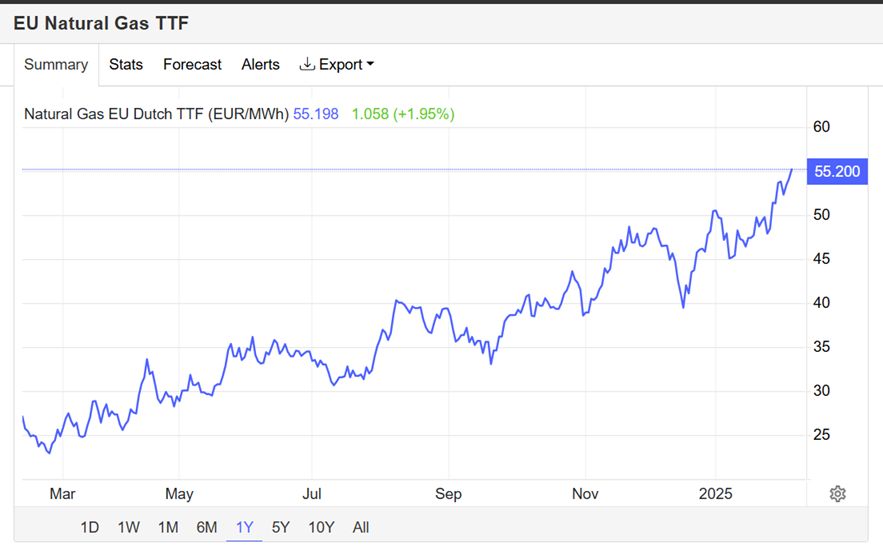Click the Export download icon
Image resolution: width=883 pixels, height=551 pixels.
coord(306,64)
